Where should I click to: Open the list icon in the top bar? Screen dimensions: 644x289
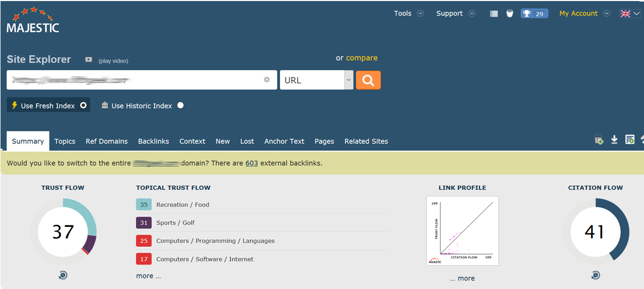(494, 14)
